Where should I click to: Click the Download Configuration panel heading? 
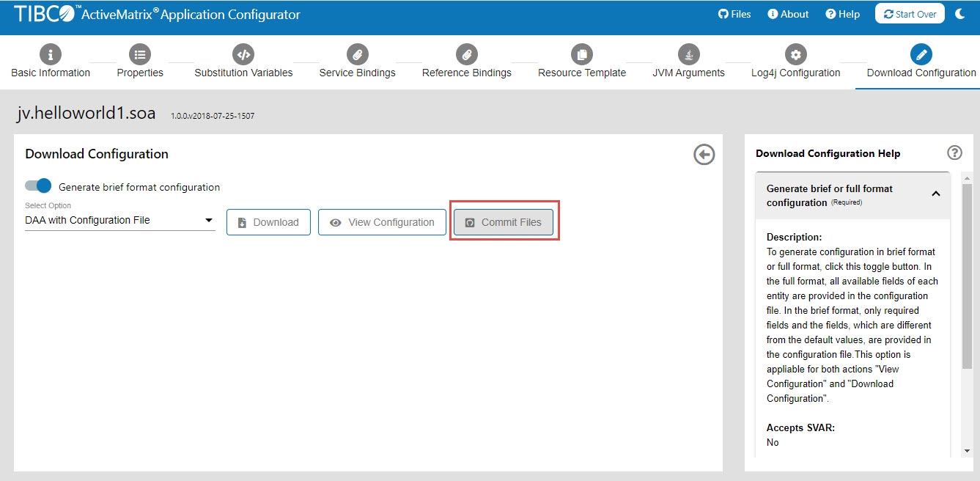[97, 154]
